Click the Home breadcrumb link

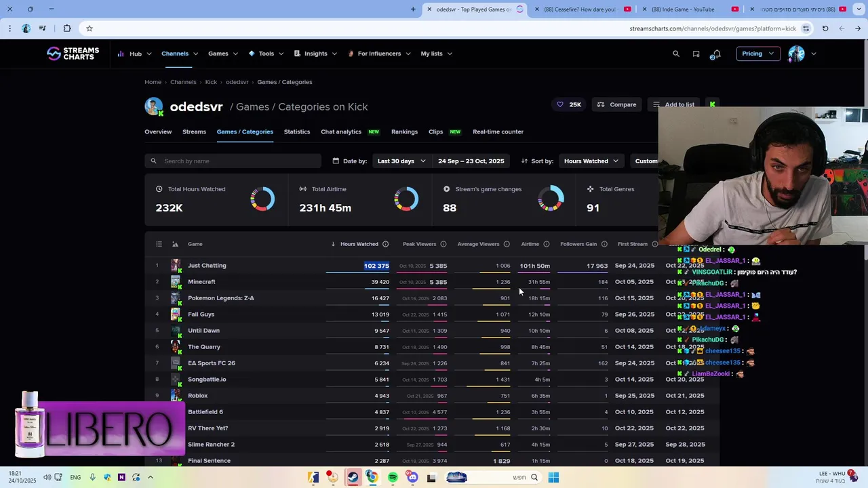(153, 82)
